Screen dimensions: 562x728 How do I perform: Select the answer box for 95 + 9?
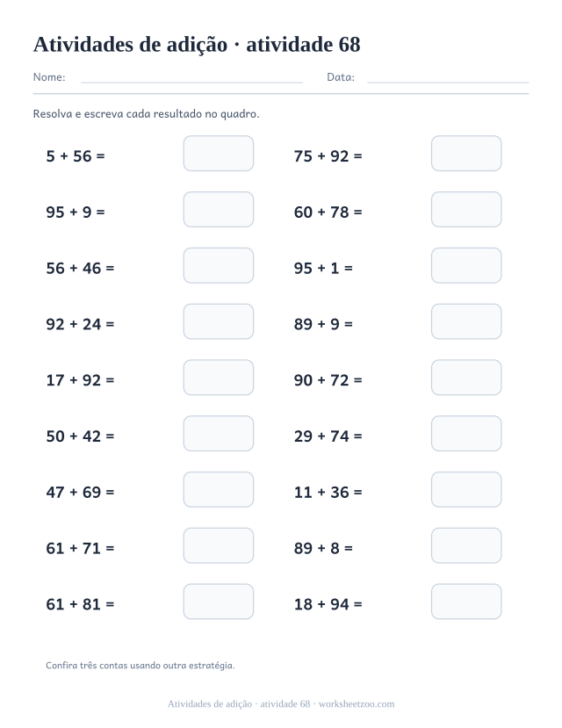[x=218, y=209]
